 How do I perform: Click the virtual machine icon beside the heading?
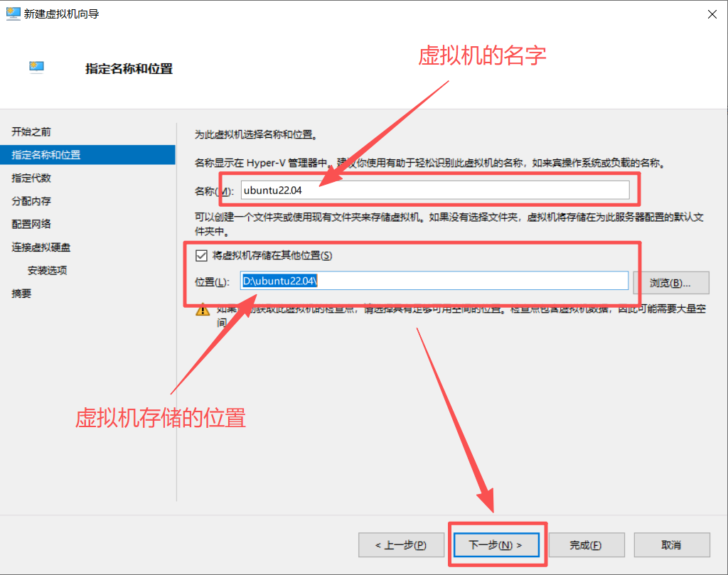[37, 68]
